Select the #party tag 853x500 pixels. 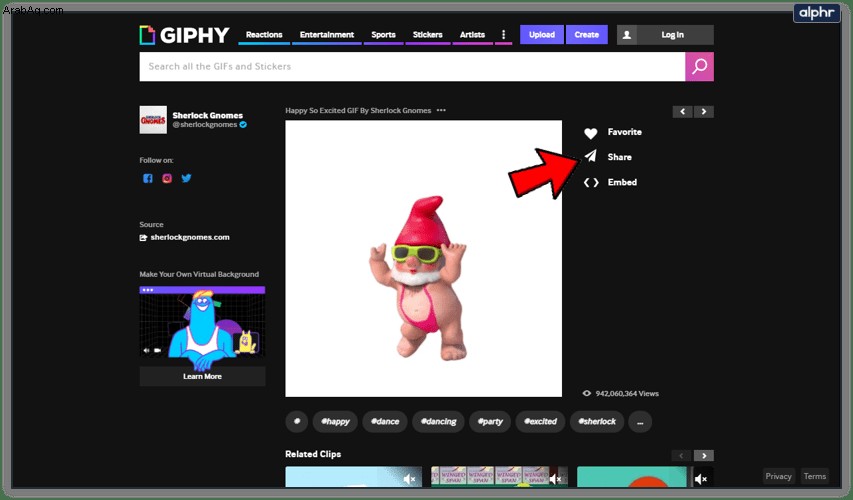click(490, 422)
